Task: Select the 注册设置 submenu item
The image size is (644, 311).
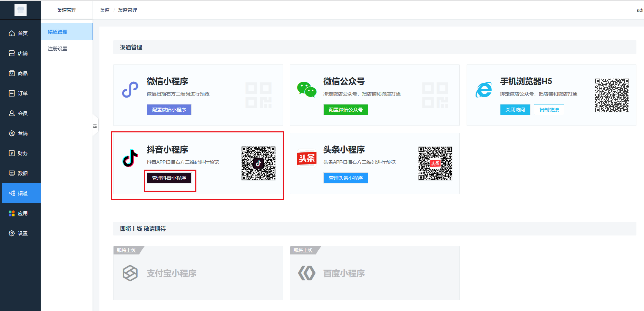Action: pos(58,49)
